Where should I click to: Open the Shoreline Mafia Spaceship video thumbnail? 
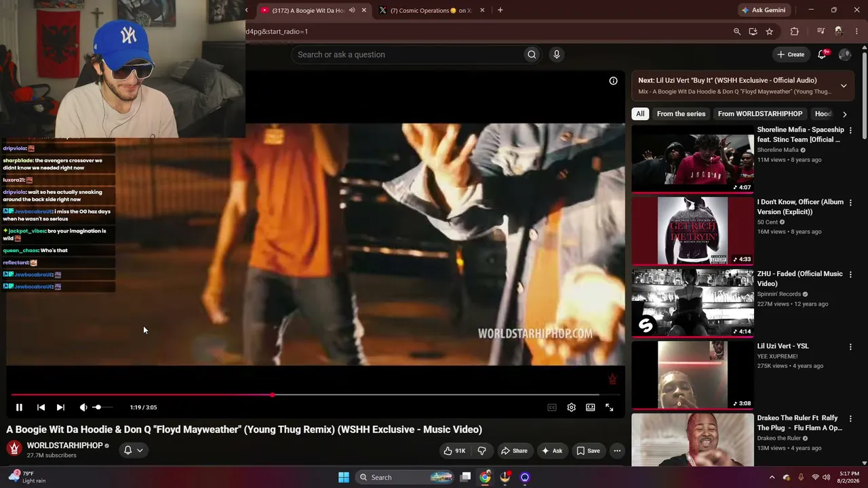pyautogui.click(x=692, y=159)
